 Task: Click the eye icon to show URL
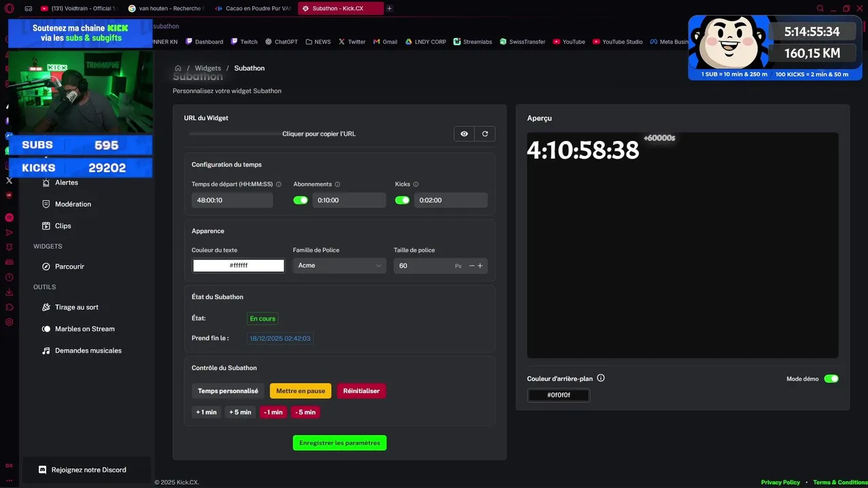click(x=465, y=134)
